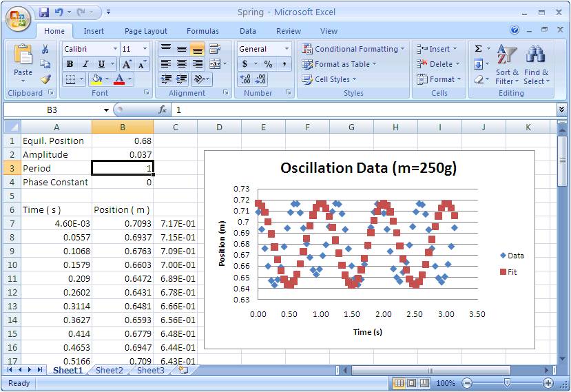Expand the General number format dropdown
This screenshot has height=392, width=571.
[287, 49]
